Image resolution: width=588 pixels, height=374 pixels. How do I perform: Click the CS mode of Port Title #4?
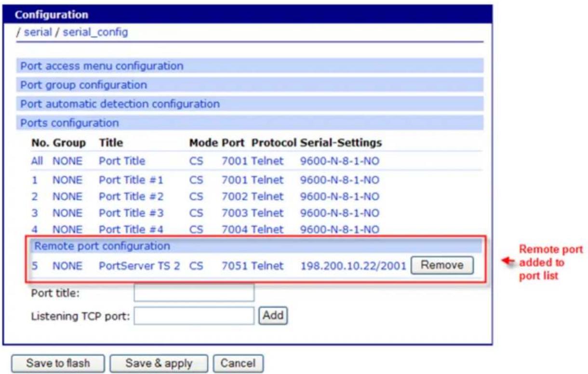pos(196,229)
